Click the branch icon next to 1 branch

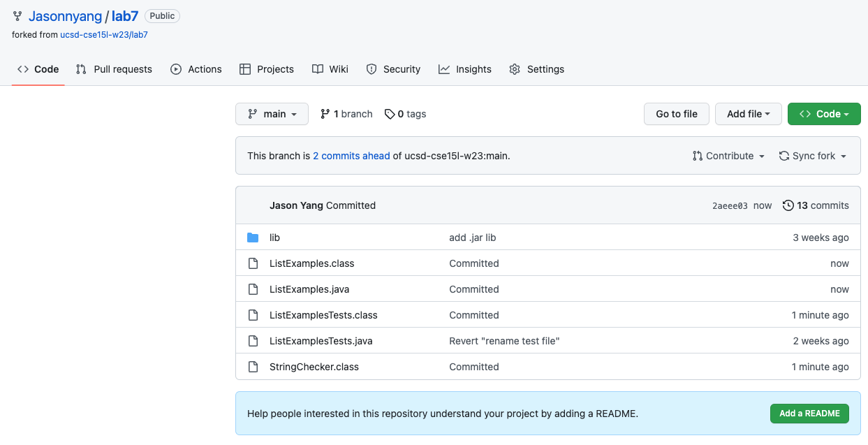point(325,114)
